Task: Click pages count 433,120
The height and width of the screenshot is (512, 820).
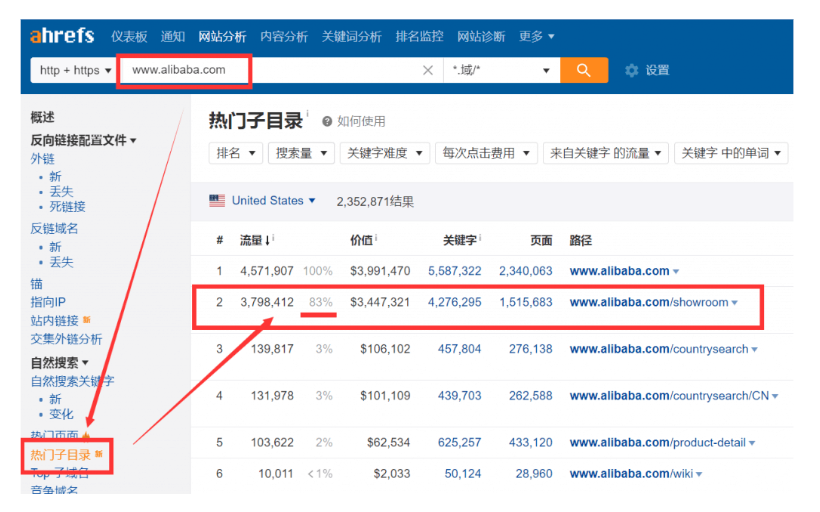Action: tap(530, 442)
